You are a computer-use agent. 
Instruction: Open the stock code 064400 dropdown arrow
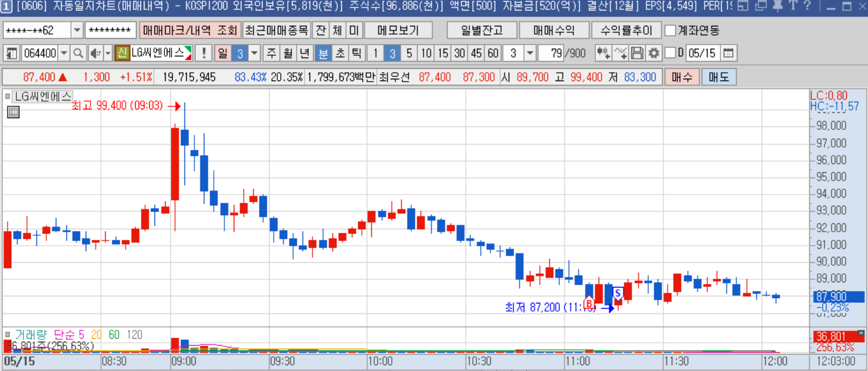(x=64, y=54)
